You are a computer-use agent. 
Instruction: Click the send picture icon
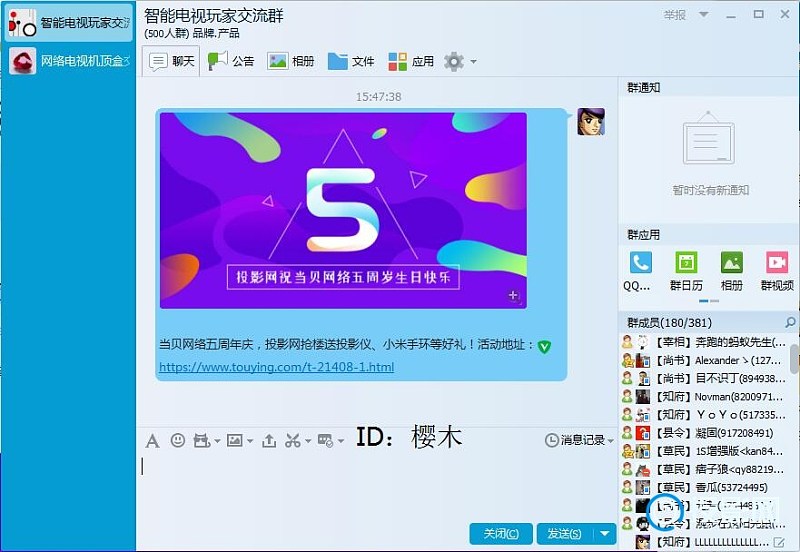point(235,440)
